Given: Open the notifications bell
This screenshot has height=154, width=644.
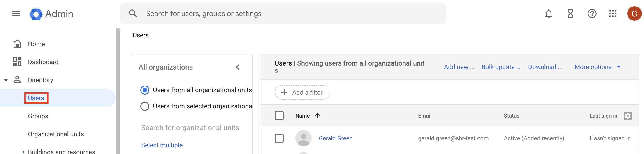Looking at the screenshot, I should tap(549, 14).
